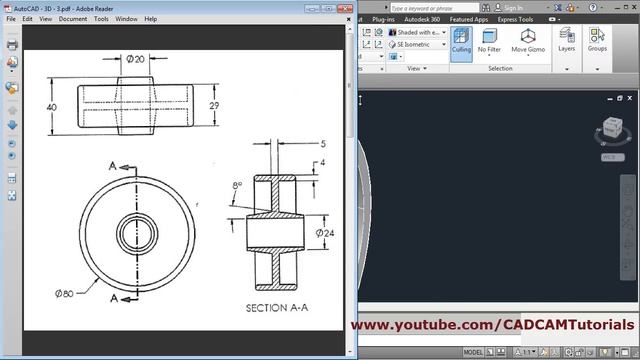The width and height of the screenshot is (640, 360).
Task: Expand the View panel dropdown arrow
Action: [425, 69]
